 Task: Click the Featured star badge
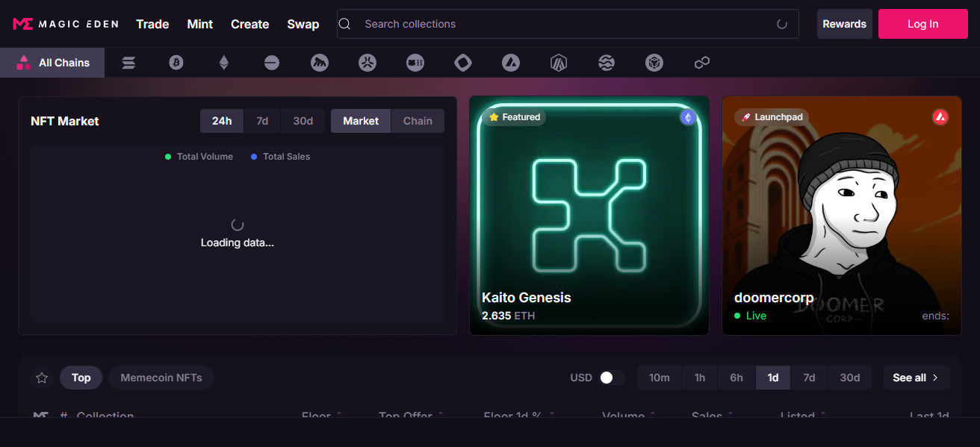514,117
